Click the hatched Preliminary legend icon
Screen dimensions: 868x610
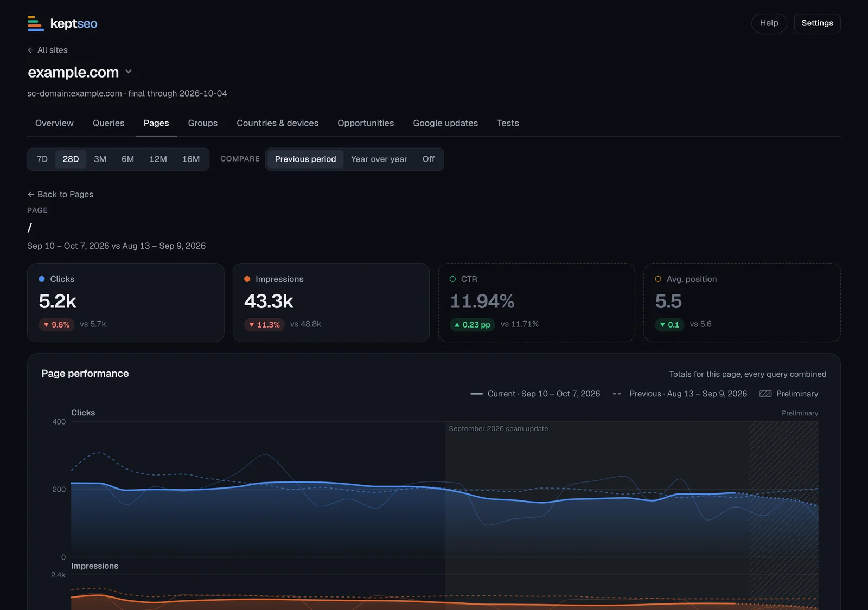point(765,394)
